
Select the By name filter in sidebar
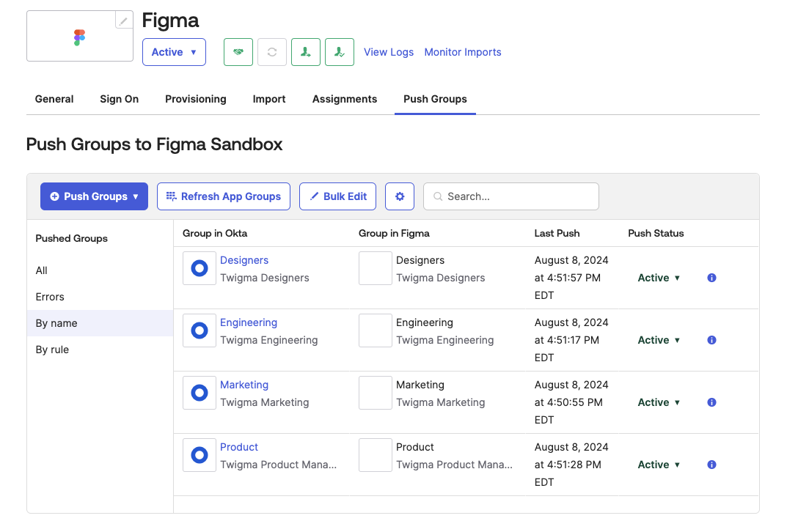pos(100,323)
